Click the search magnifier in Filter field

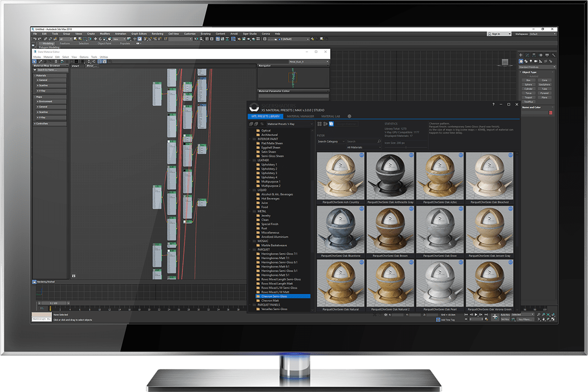[379, 141]
